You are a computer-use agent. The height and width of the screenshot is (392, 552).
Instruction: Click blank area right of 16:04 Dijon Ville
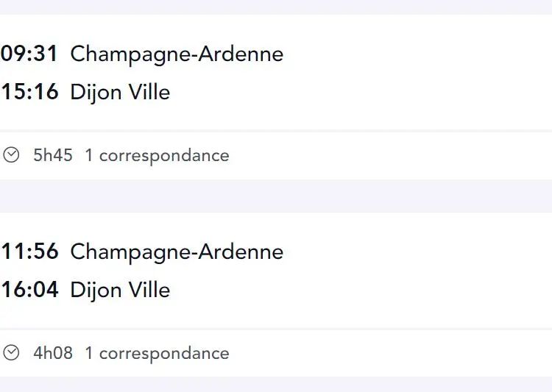[361, 290]
